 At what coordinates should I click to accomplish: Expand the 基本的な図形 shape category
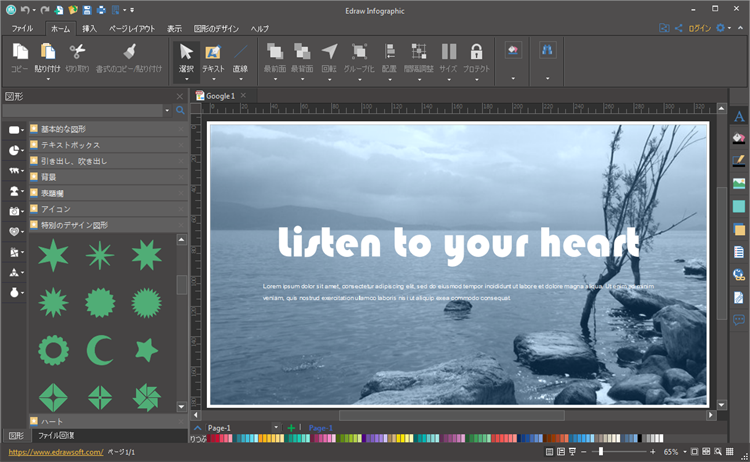tap(63, 129)
